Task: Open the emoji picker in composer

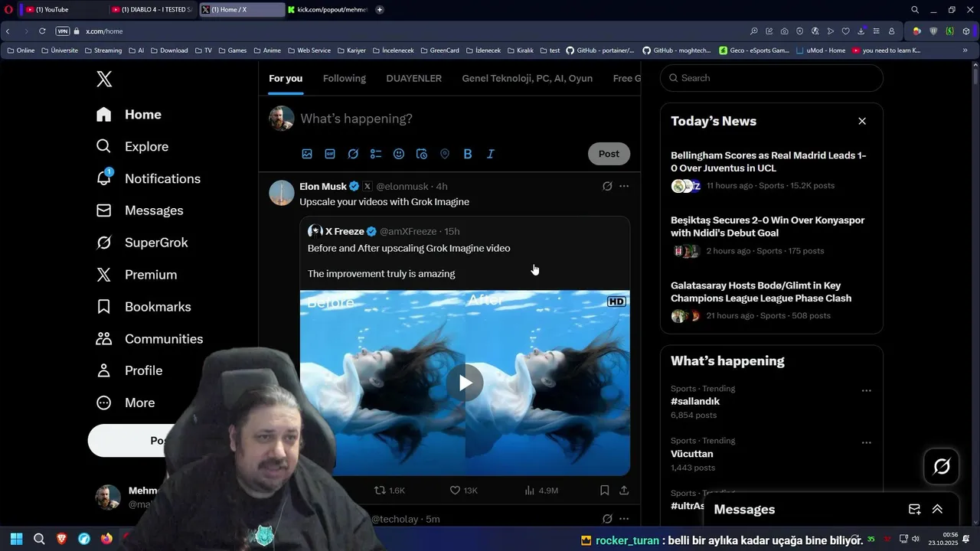Action: coord(399,154)
